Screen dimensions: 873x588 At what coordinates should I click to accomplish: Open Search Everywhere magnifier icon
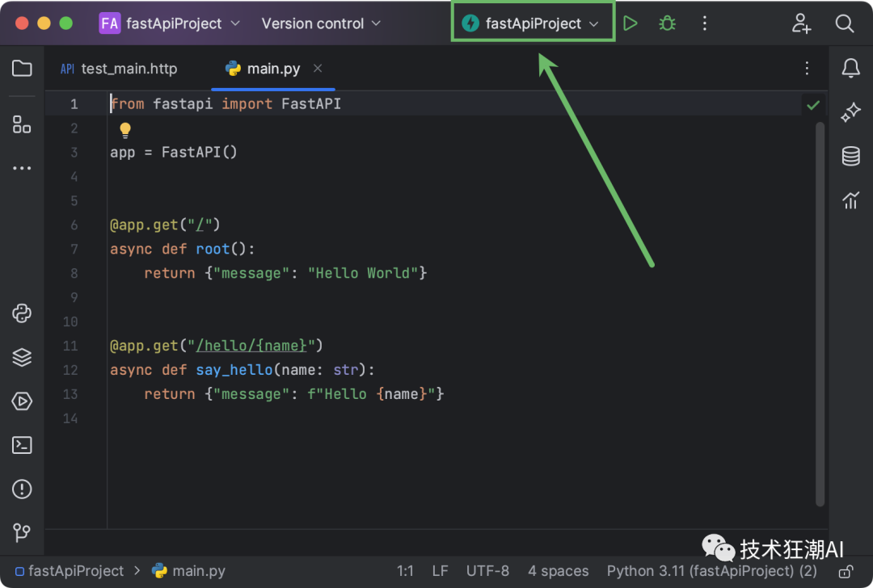click(x=844, y=23)
